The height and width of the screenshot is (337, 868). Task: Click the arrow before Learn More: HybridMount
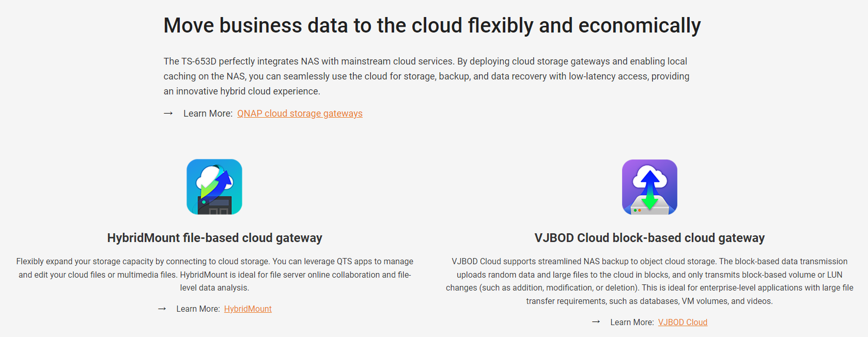point(162,309)
